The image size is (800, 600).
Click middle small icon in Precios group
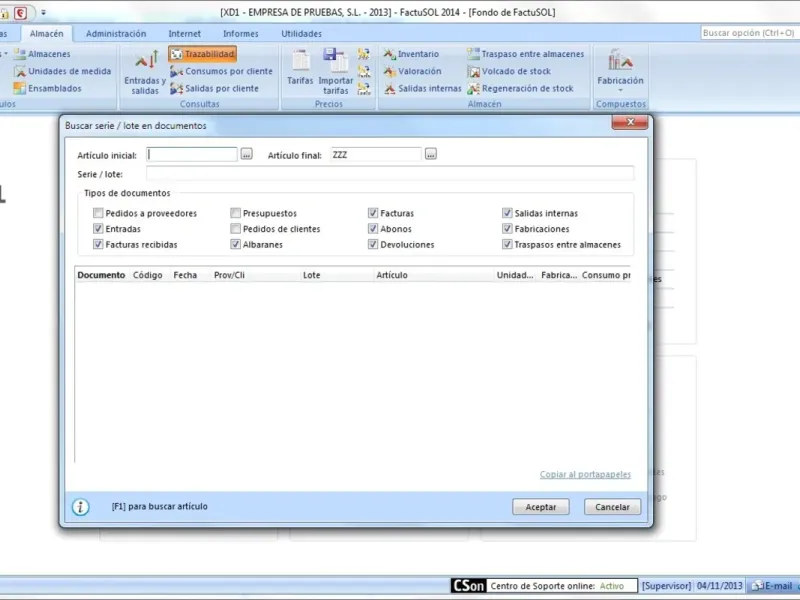[364, 71]
